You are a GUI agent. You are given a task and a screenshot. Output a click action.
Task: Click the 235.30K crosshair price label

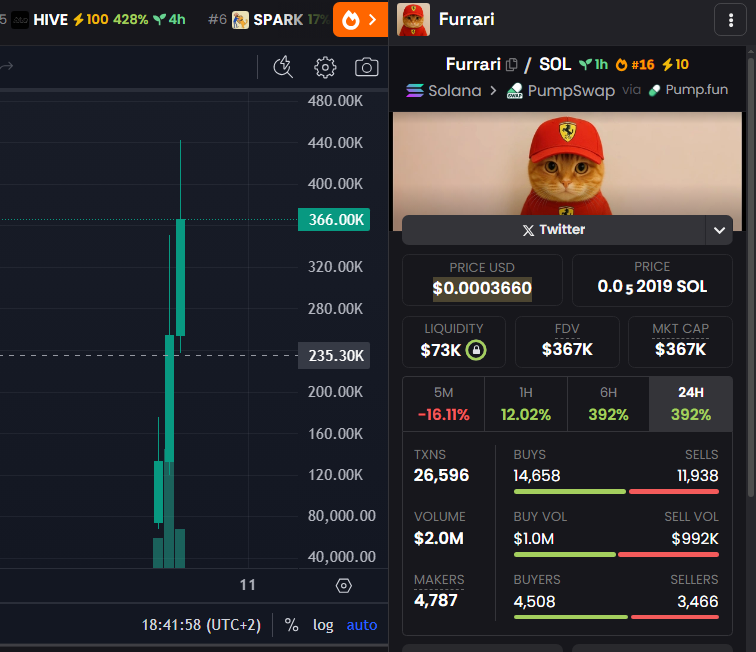click(x=334, y=356)
